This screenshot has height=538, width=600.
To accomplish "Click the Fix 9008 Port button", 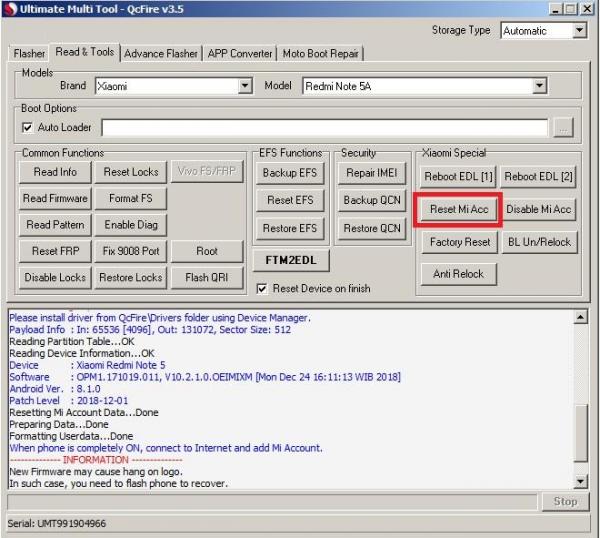I will pos(131,251).
